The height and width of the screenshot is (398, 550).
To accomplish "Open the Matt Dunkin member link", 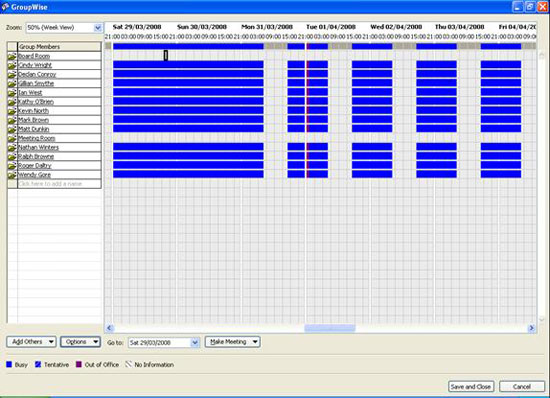I will tap(34, 129).
